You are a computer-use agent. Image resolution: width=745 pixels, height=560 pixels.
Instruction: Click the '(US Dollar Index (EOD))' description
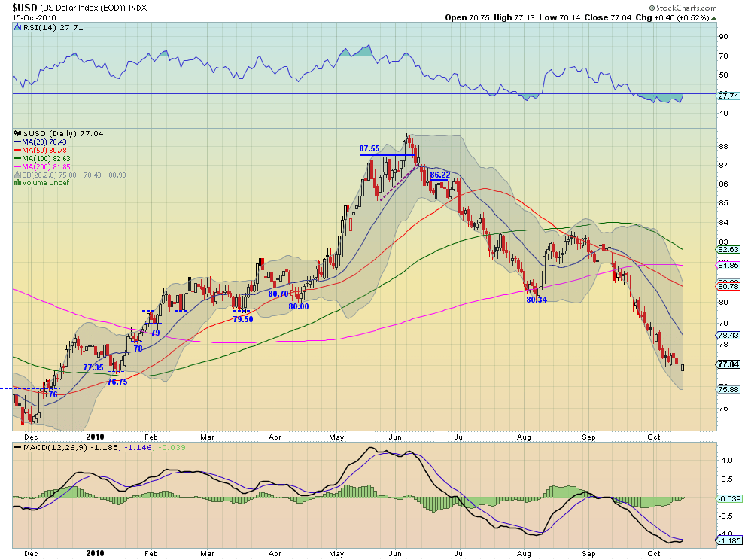82,8
